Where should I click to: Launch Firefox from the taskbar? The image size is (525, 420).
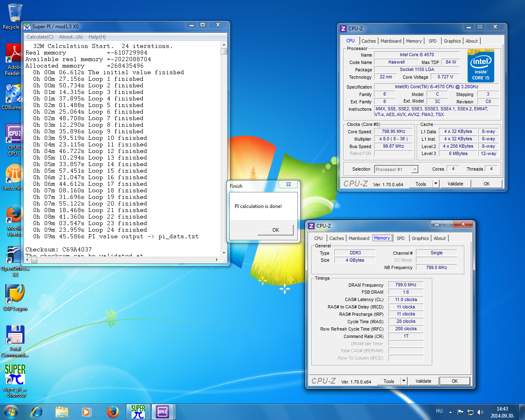tap(112, 412)
